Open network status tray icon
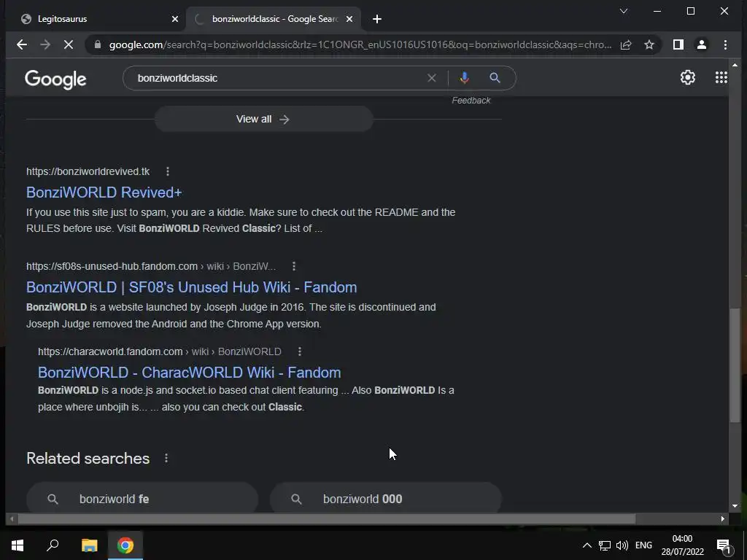 (605, 545)
